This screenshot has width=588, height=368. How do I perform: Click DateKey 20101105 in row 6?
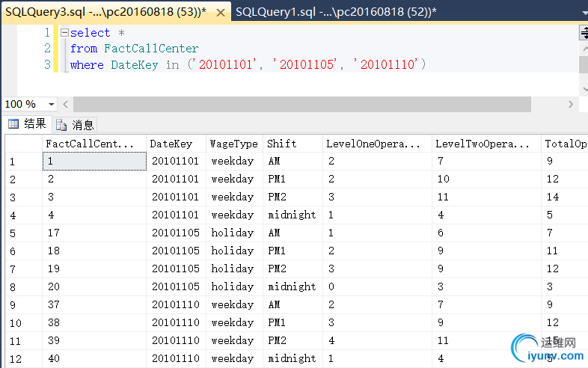(176, 251)
